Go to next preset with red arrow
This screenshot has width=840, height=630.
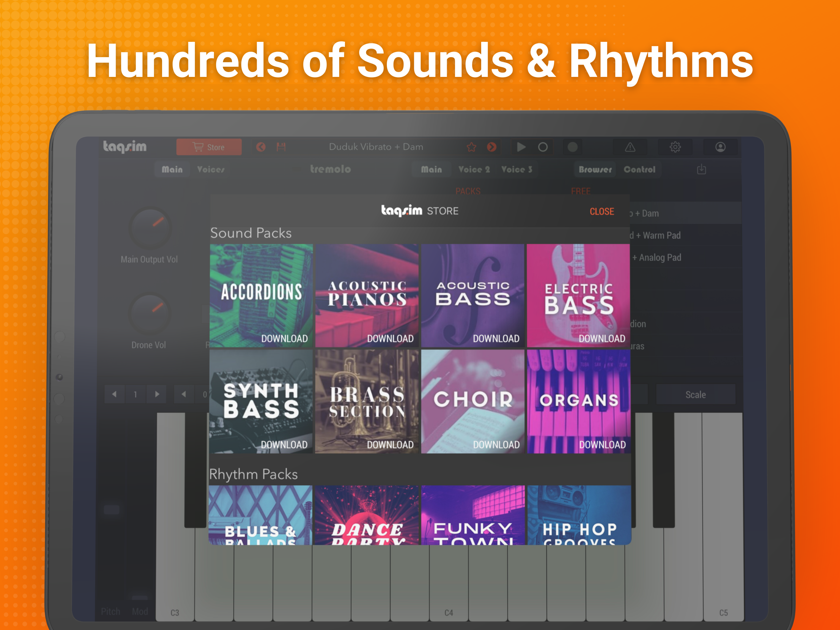[492, 147]
